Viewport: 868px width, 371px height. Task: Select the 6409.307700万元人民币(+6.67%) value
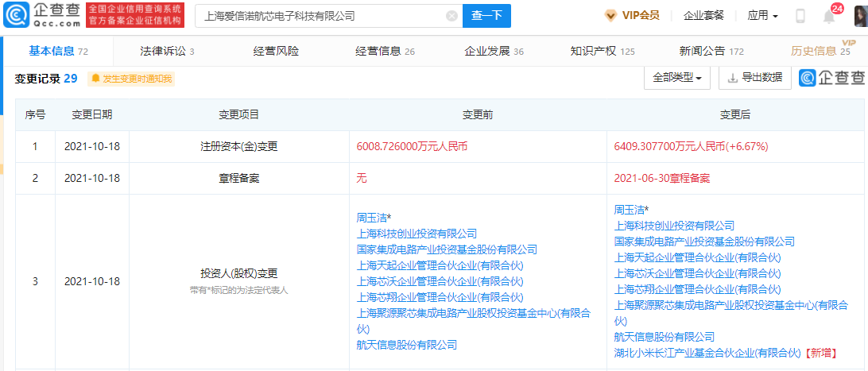[691, 146]
